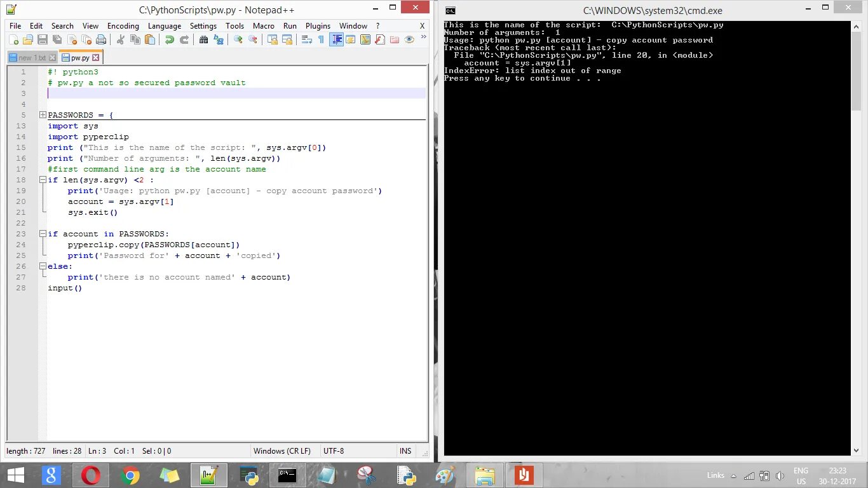Zoom in with the magnifier plus icon
This screenshot has height=488, width=868.
(238, 39)
